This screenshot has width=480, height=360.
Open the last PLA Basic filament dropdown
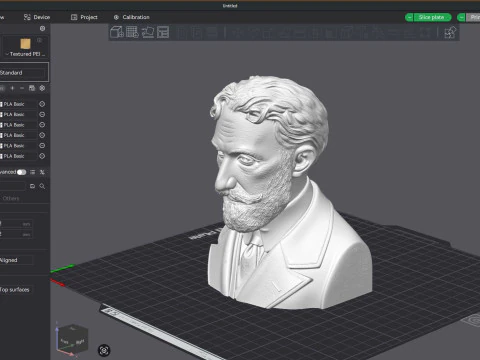tap(18, 156)
